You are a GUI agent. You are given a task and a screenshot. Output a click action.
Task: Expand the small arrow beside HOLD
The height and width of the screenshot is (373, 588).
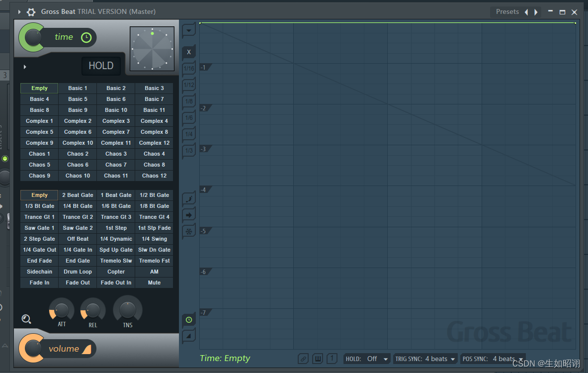click(25, 67)
